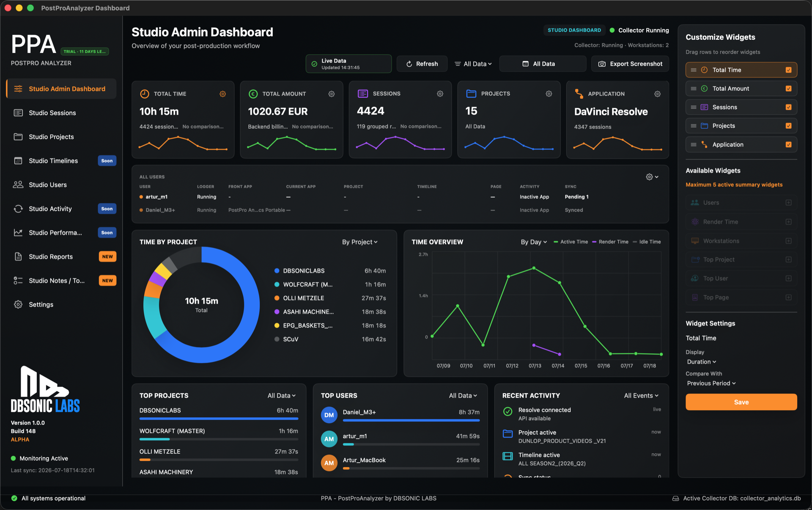Click the STUDIO DASHBOARD badge
The height and width of the screenshot is (510, 812).
(x=574, y=30)
